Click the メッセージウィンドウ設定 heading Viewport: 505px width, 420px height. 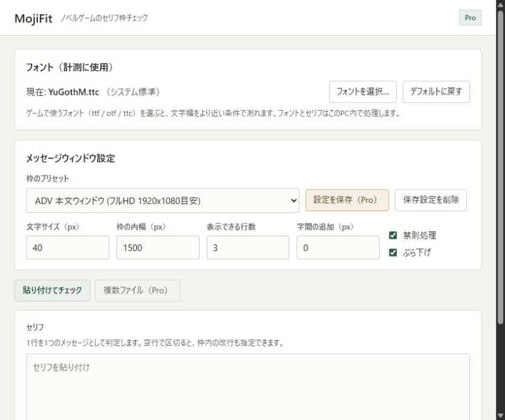coord(71,159)
